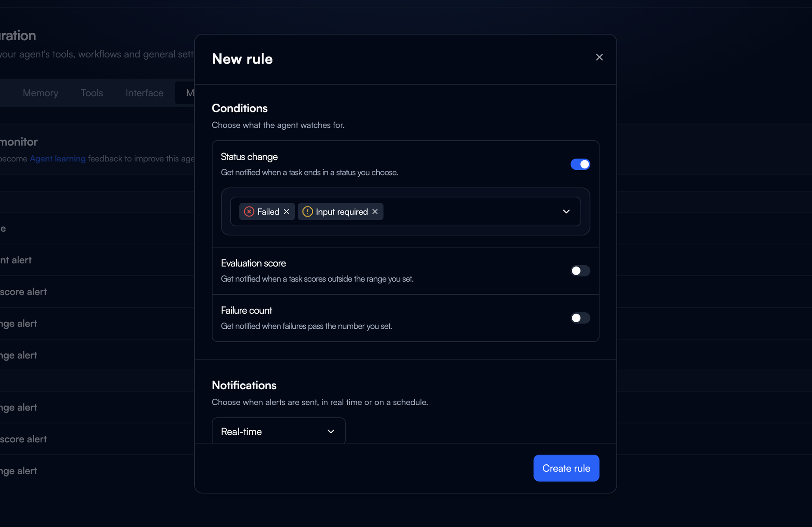Viewport: 812px width, 527px height.
Task: Enable the Evaluation score toggle
Action: pyautogui.click(x=580, y=271)
